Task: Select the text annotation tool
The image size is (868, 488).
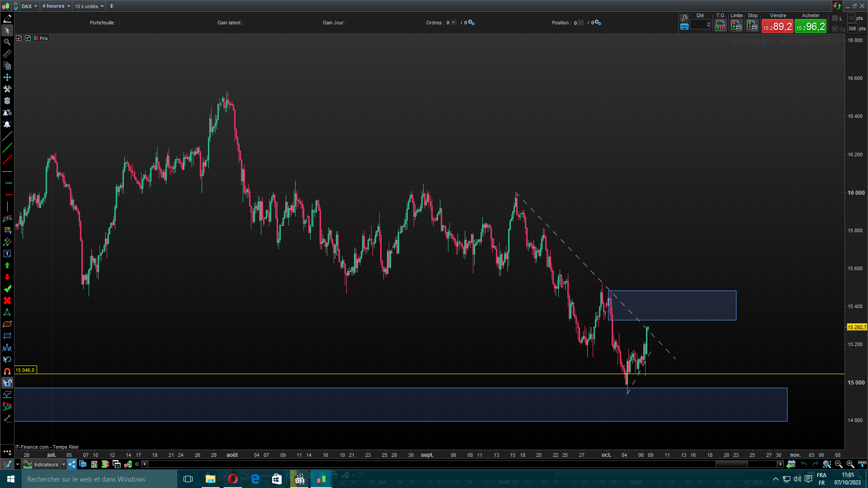Action: coord(7,254)
